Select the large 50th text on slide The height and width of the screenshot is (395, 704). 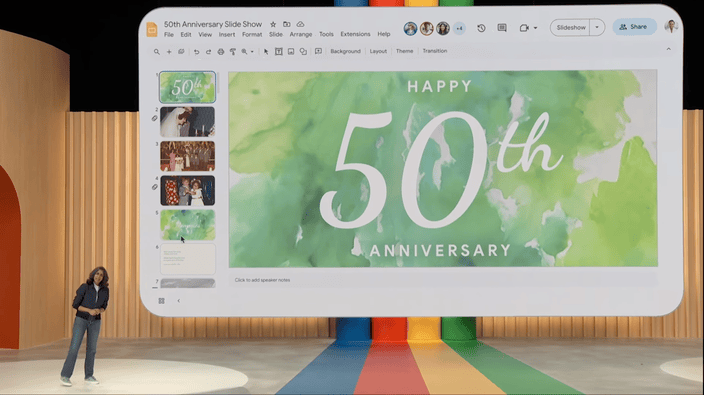pos(440,171)
